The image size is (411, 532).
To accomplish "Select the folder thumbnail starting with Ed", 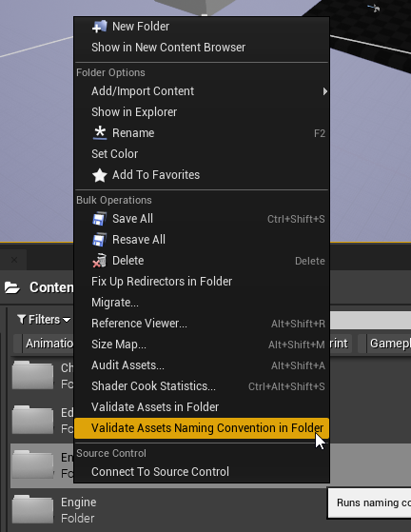I will click(x=33, y=420).
